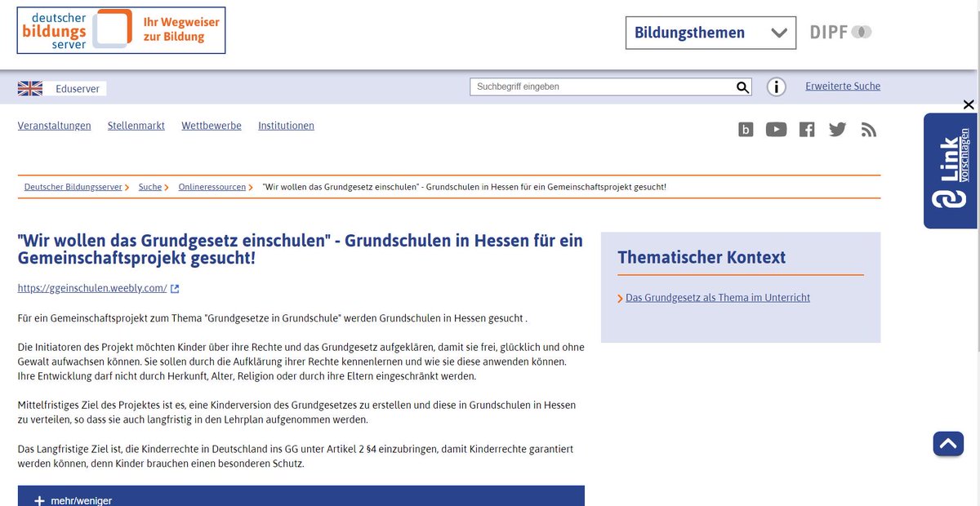Toggle the switch next to the DIPF logo

[x=862, y=32]
